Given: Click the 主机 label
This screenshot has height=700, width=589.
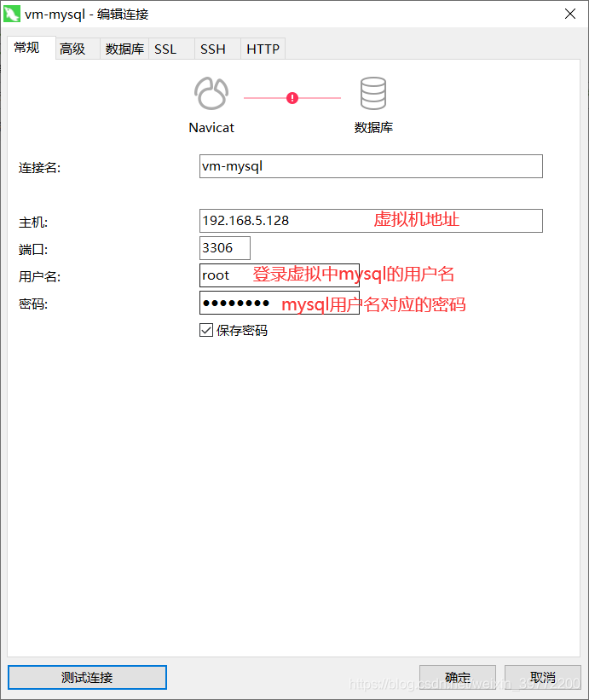Looking at the screenshot, I should click(33, 223).
